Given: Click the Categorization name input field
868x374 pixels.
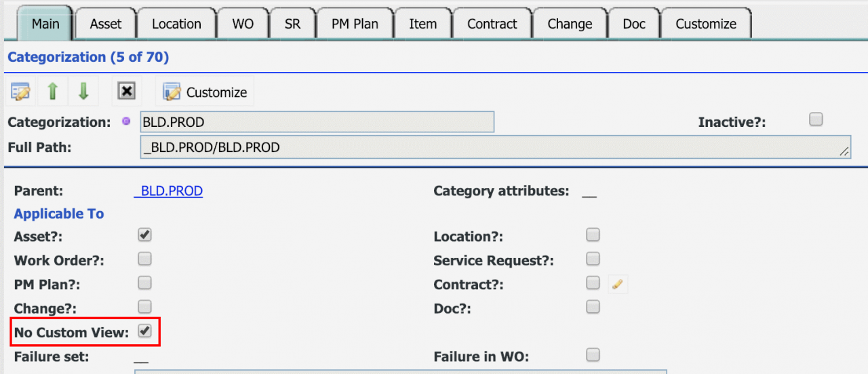Looking at the screenshot, I should point(317,122).
